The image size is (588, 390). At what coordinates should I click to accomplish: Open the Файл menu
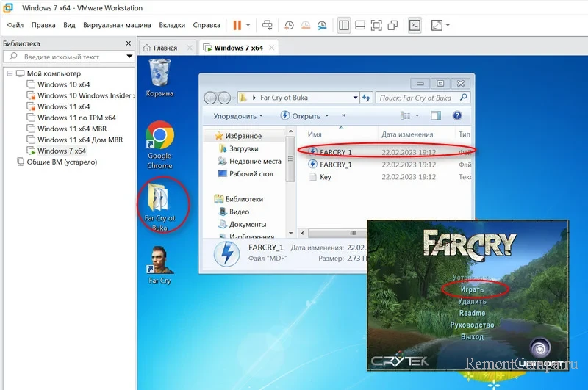(15, 25)
